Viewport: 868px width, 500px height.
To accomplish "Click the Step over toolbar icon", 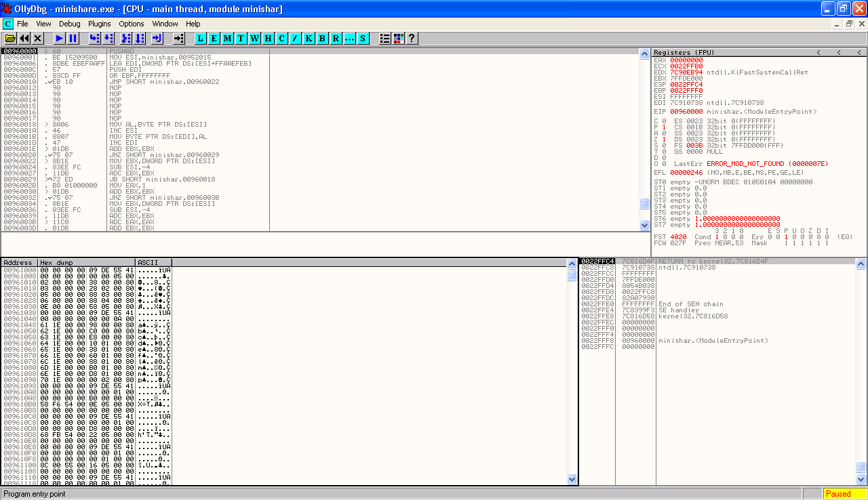I will [108, 39].
